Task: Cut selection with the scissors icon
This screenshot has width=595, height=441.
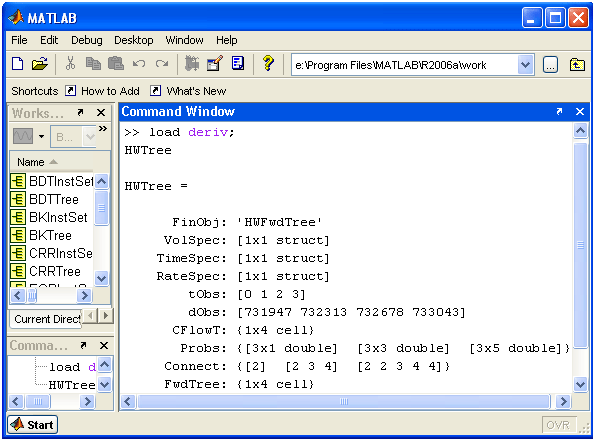Action: point(70,64)
